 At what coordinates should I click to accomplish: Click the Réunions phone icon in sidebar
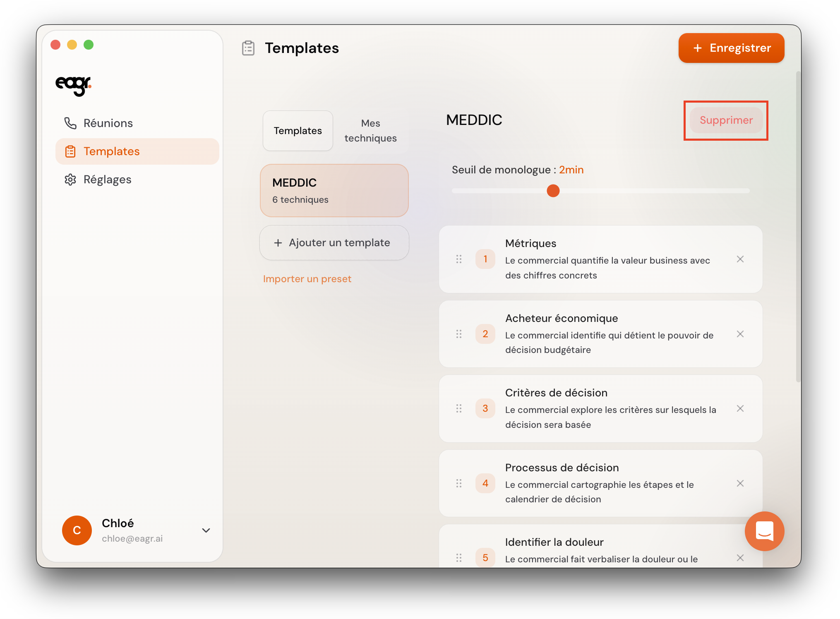pyautogui.click(x=70, y=123)
